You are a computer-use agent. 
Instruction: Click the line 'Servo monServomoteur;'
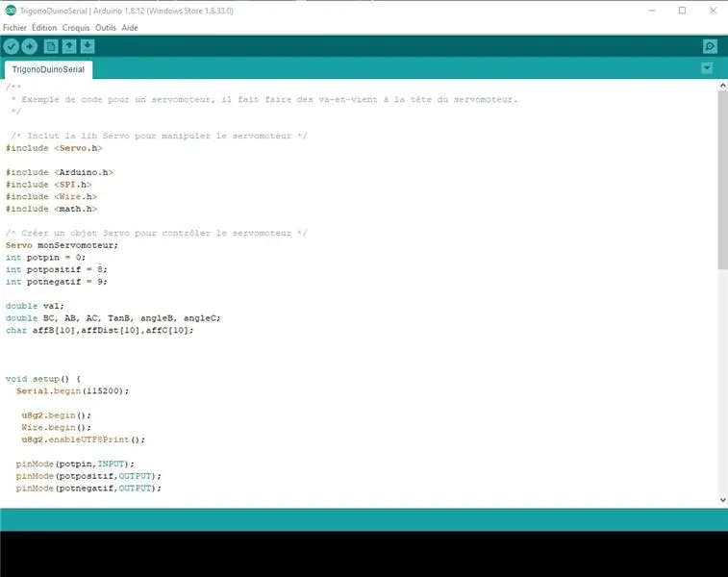62,245
